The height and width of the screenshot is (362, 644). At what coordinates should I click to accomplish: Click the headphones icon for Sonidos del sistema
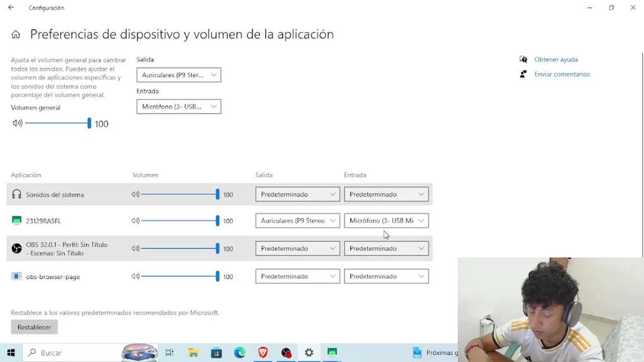tap(17, 194)
